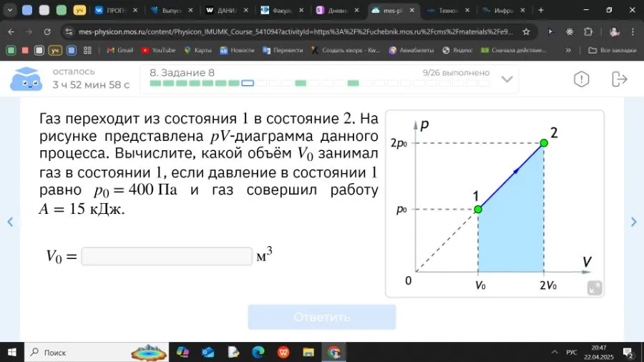The height and width of the screenshot is (362, 644).
Task: Go back to previous page
Action: point(11,31)
